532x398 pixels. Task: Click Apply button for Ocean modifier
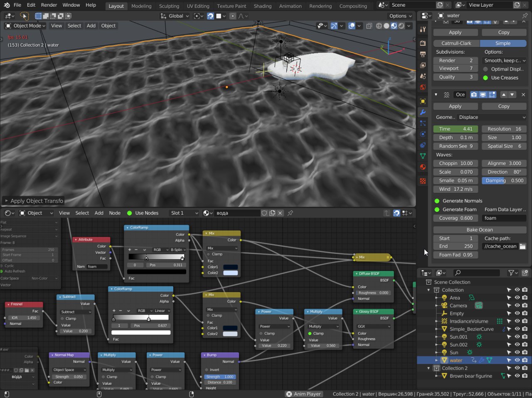(455, 106)
